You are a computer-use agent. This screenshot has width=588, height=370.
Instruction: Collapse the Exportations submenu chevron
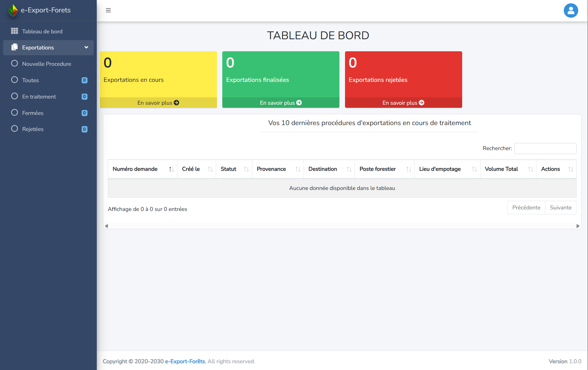tap(86, 47)
